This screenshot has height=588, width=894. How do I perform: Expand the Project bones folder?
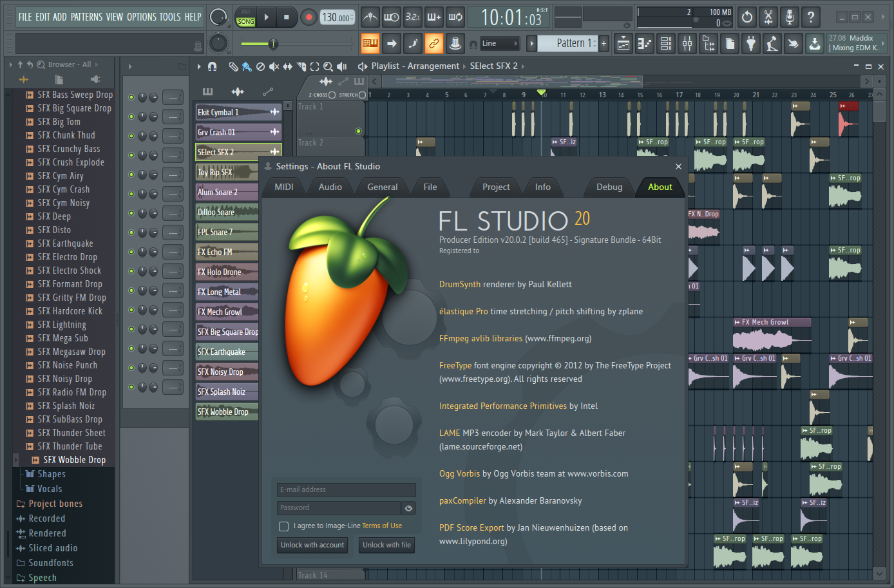tap(50, 504)
